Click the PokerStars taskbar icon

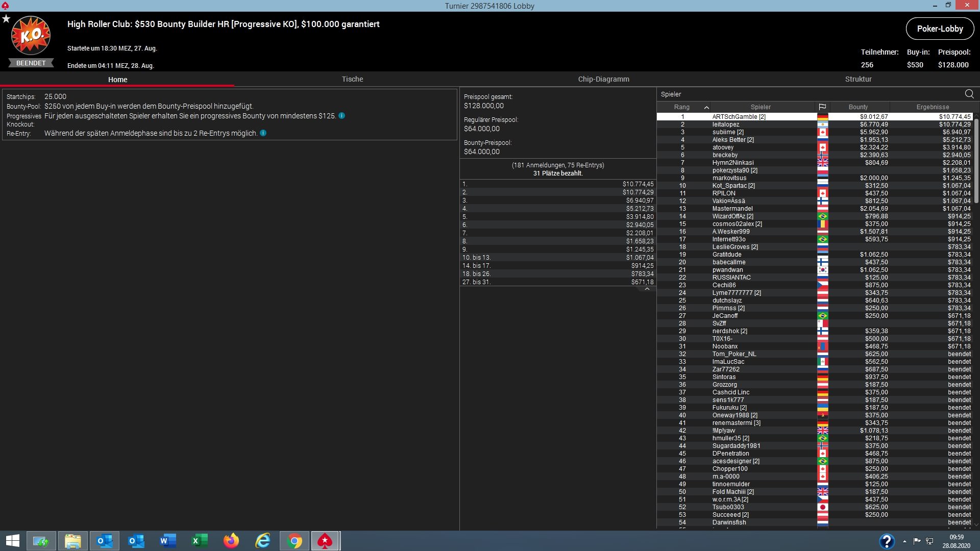point(325,541)
